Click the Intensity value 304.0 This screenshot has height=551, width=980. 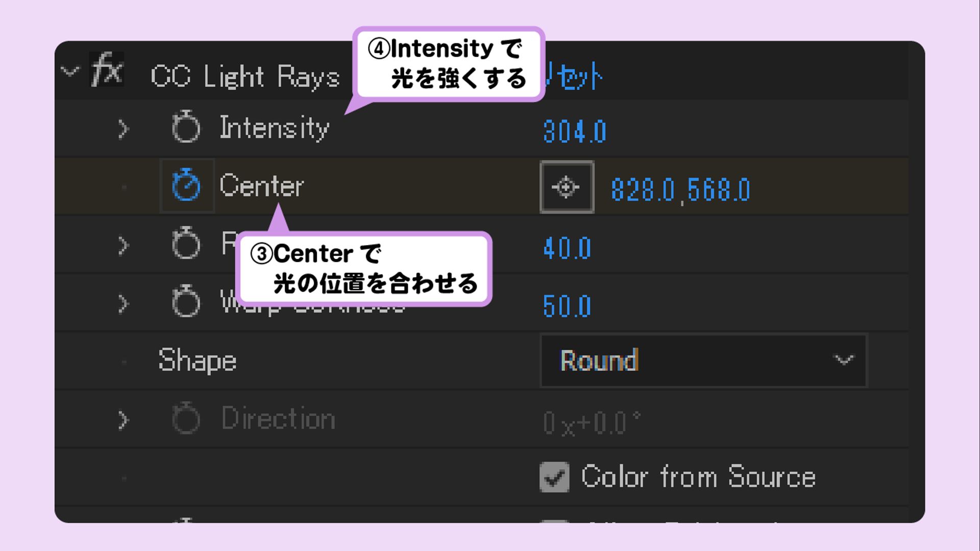(574, 131)
